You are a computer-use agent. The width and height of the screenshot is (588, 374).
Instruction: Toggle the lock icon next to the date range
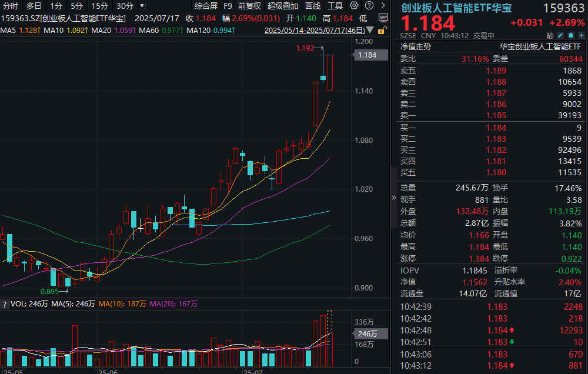(381, 29)
